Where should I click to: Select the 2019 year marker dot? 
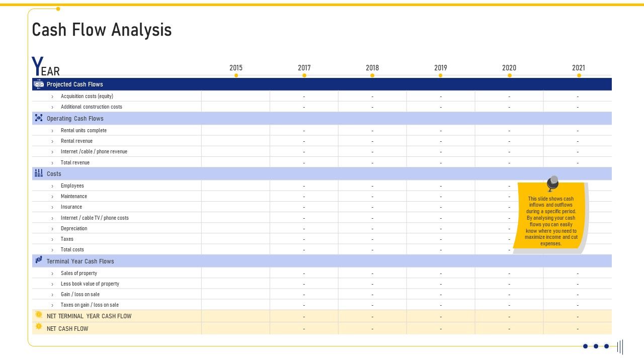point(441,75)
